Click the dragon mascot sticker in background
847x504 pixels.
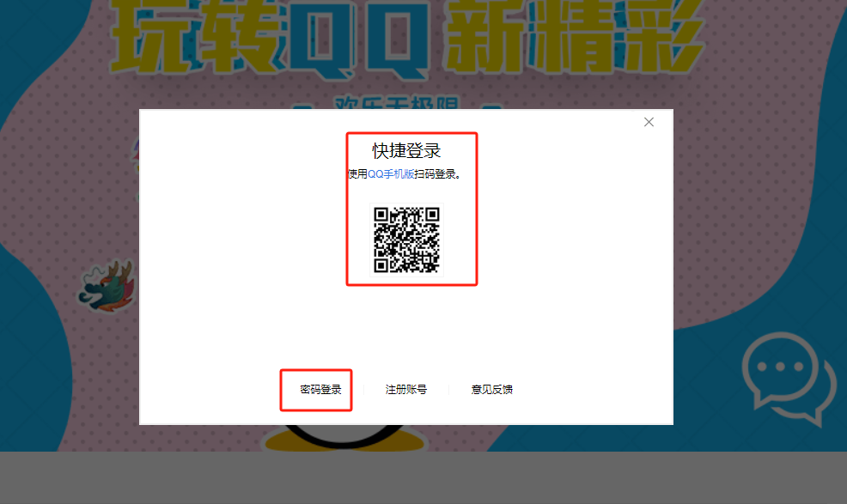[108, 287]
